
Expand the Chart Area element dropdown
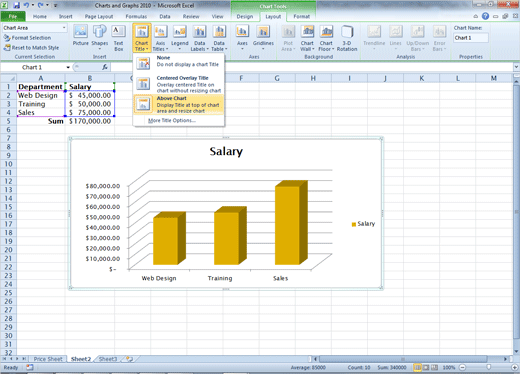tap(64, 28)
